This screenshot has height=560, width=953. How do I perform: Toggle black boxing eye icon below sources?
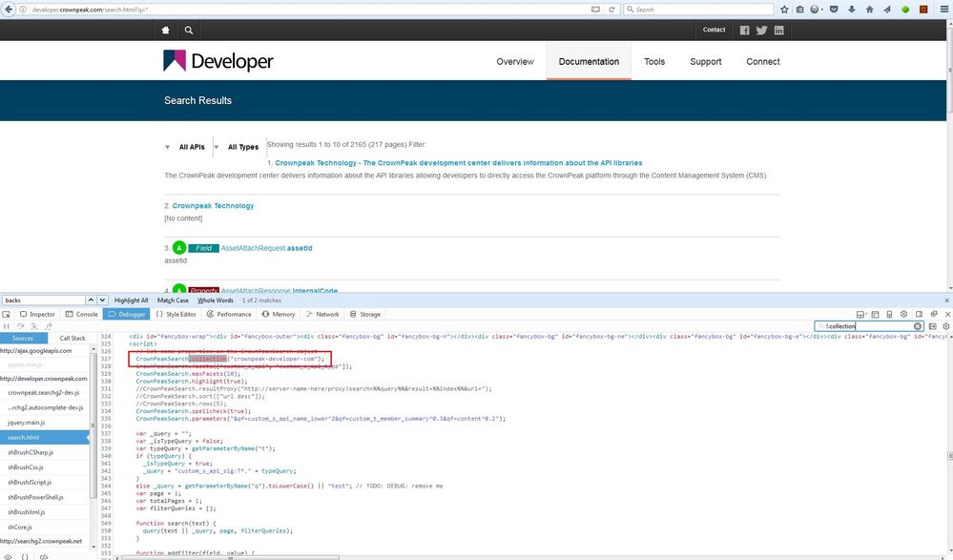click(x=8, y=556)
